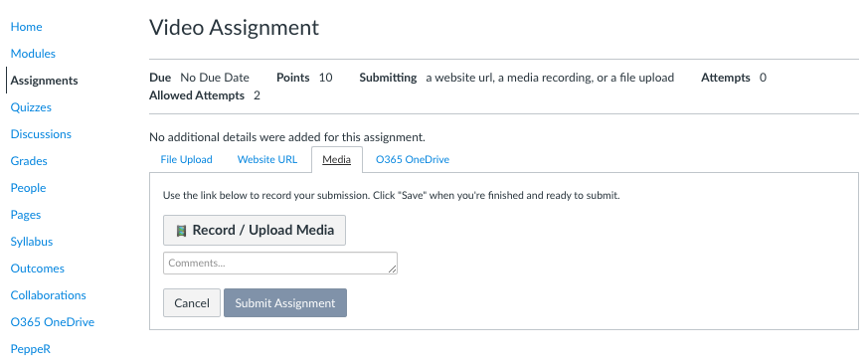Click the Submit Assignment button
The width and height of the screenshot is (868, 361).
tap(285, 303)
